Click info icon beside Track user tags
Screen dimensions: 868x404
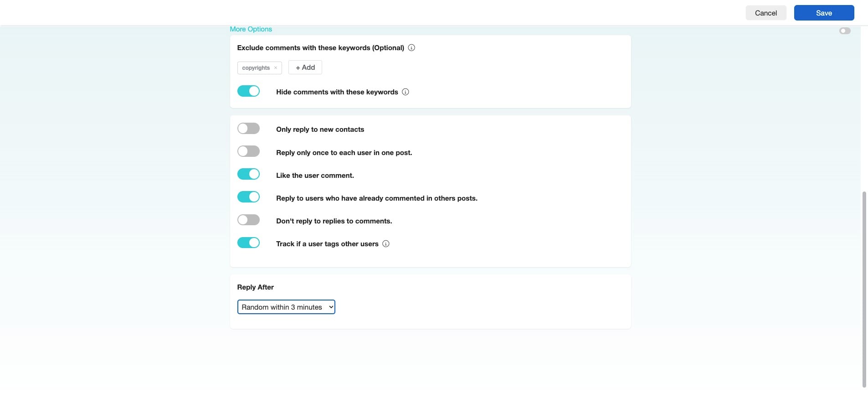[386, 244]
